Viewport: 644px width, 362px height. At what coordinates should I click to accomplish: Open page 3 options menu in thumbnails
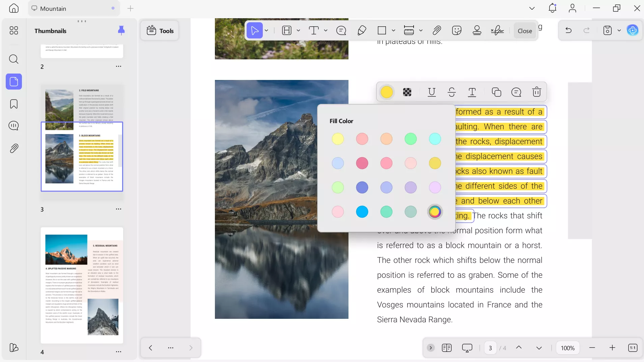point(119,209)
